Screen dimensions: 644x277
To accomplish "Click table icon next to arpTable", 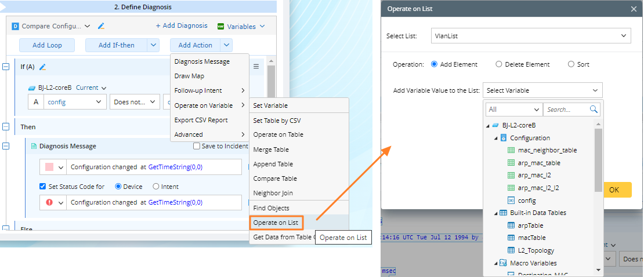I will 511,225.
